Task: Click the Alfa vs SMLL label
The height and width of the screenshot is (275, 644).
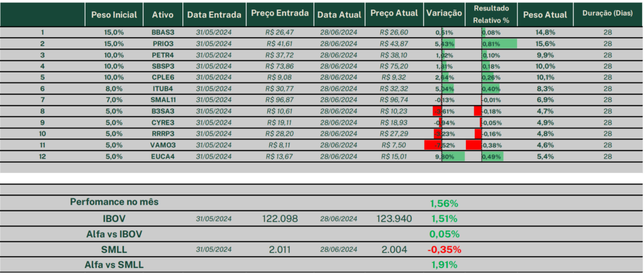Action: click(114, 265)
